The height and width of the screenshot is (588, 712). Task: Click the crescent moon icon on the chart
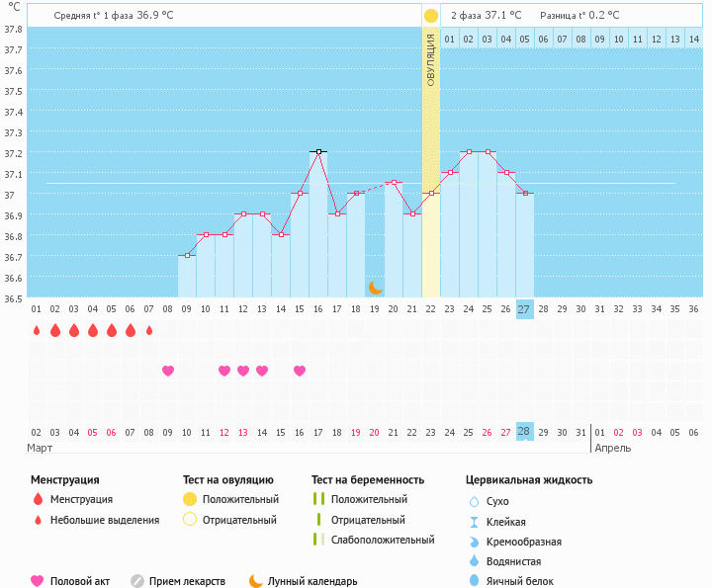point(375,288)
